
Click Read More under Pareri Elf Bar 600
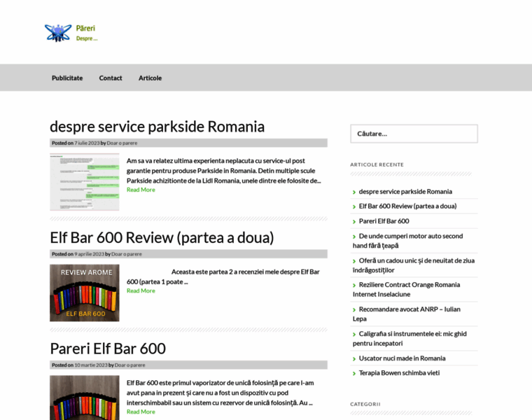pyautogui.click(x=141, y=412)
